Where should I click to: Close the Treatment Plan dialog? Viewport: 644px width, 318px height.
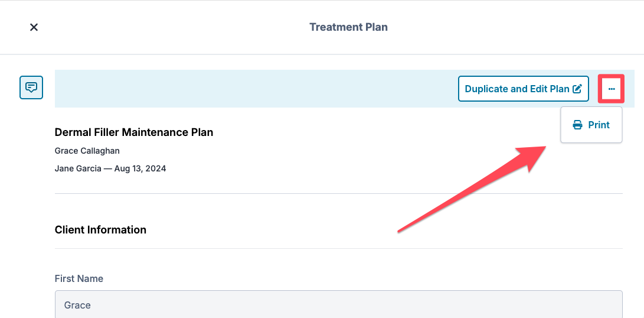34,27
